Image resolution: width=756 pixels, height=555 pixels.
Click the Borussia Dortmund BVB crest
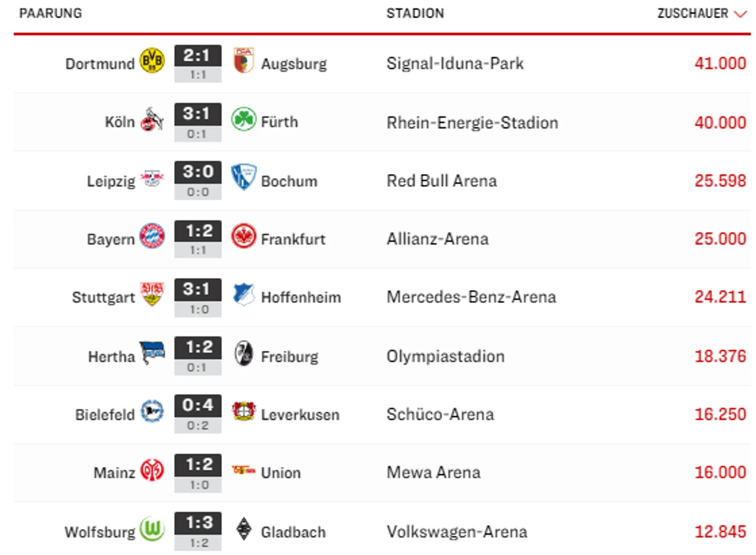tap(152, 61)
